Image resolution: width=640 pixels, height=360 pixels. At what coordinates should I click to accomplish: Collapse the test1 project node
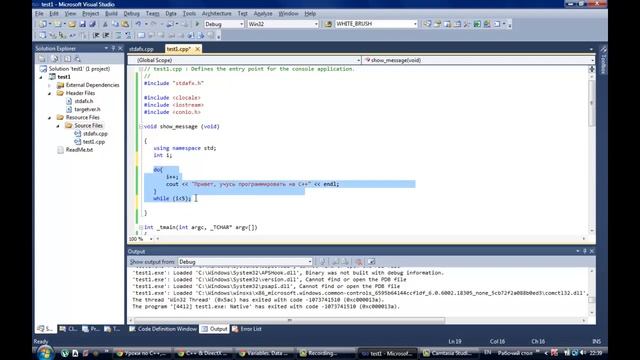click(x=41, y=77)
